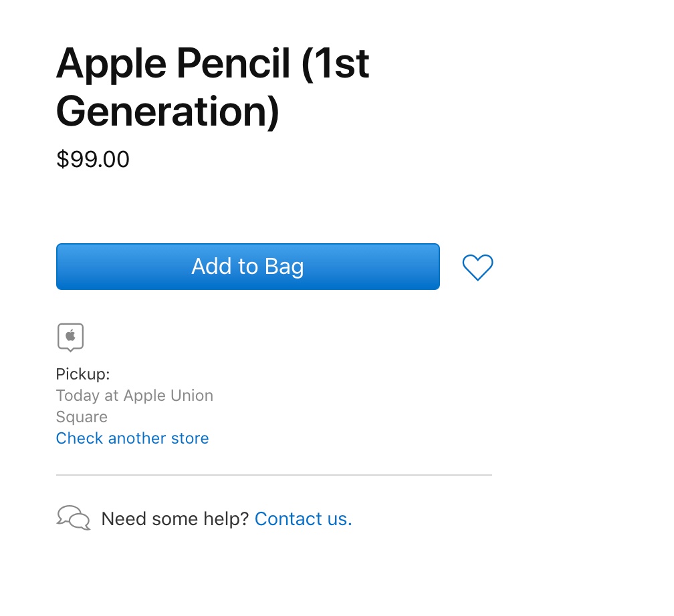Click the Add to Bag button
This screenshot has height=616, width=674.
pos(247,267)
